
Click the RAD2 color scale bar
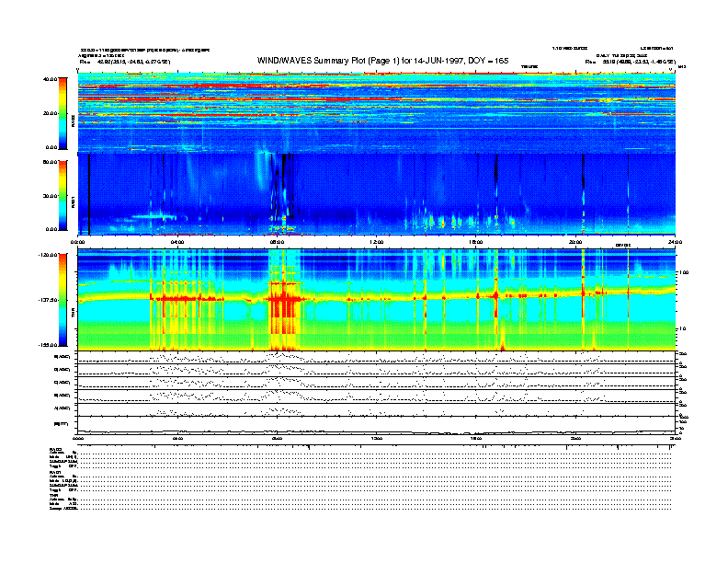63,113
